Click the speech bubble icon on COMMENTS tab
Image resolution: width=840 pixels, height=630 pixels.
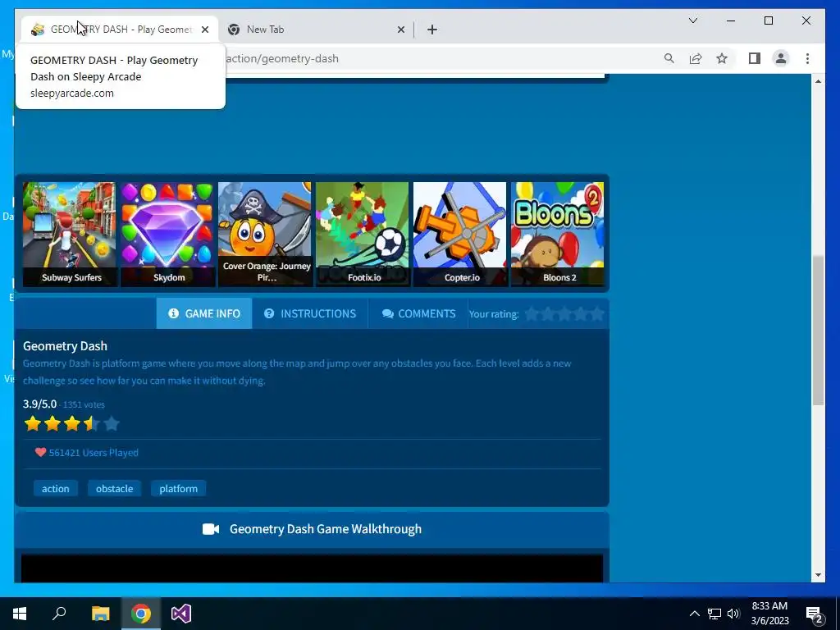(388, 314)
